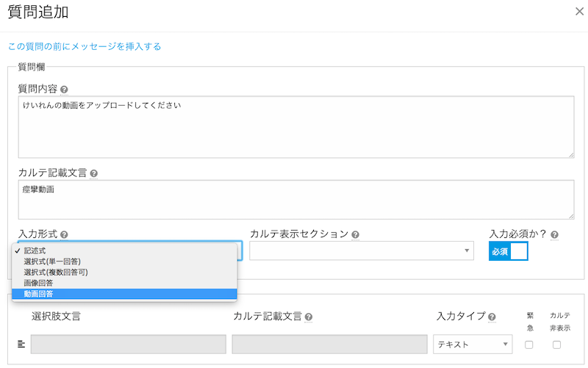This screenshot has height=368, width=588.
Task: Click help icon beside カルテ表示セクション
Action: click(x=355, y=235)
